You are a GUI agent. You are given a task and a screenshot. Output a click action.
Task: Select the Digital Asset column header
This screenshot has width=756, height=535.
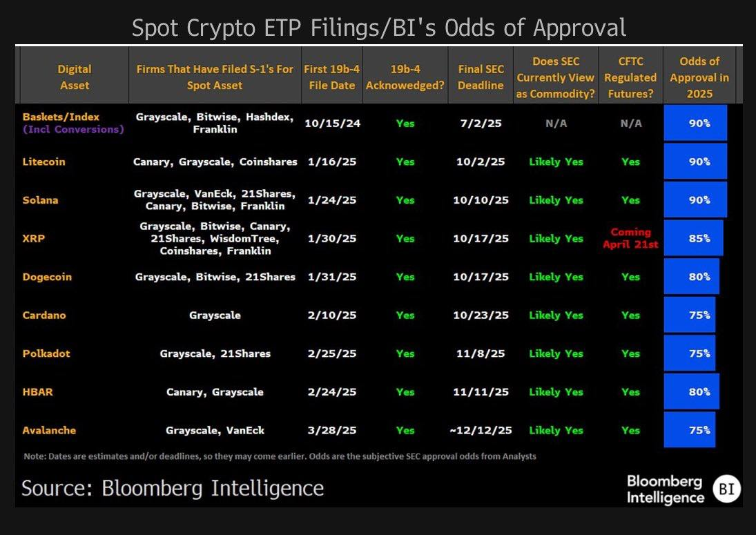pos(75,77)
